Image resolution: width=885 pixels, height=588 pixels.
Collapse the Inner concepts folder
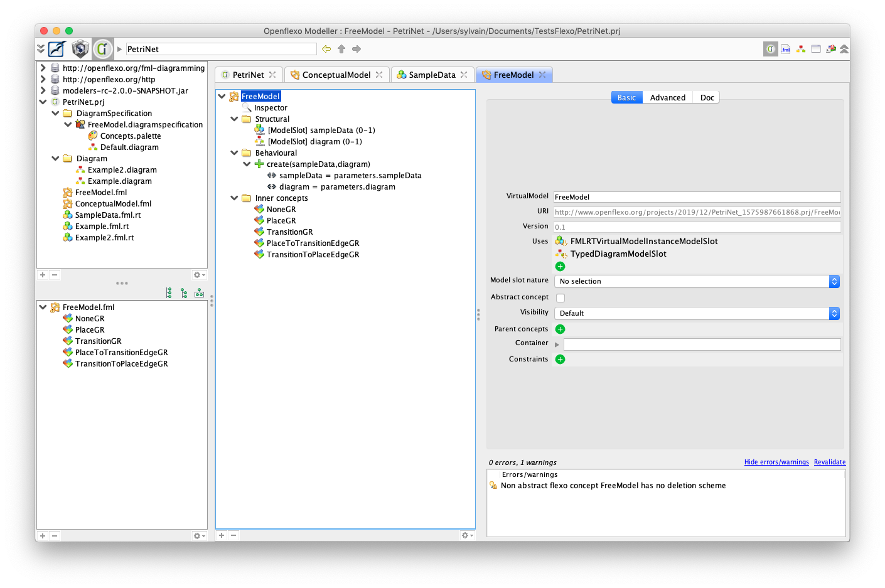tap(234, 198)
